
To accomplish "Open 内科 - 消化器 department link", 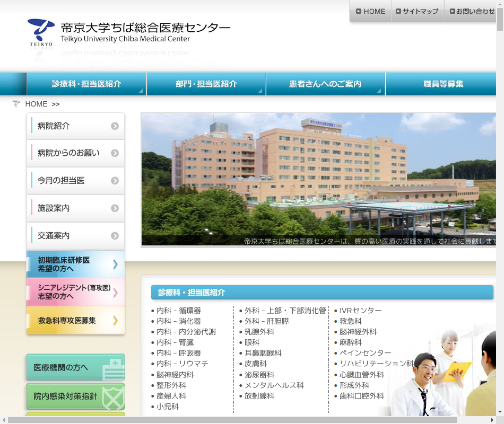I will pyautogui.click(x=178, y=321).
